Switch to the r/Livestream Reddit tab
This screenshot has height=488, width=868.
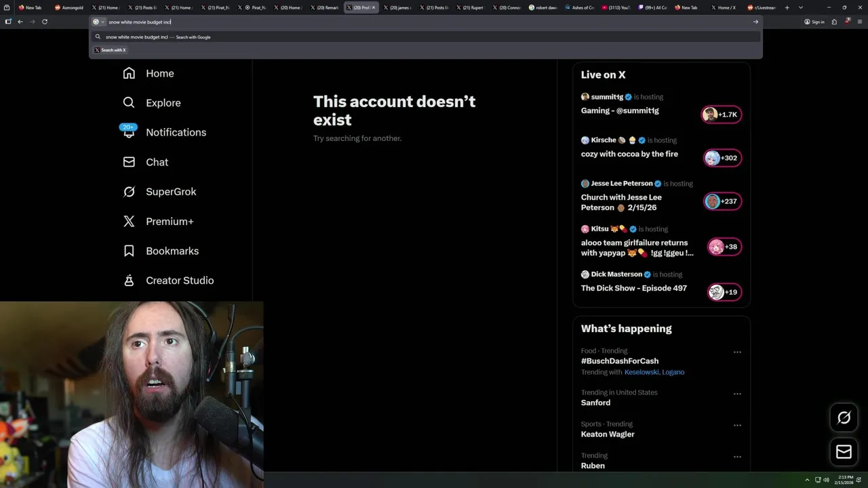click(x=762, y=7)
